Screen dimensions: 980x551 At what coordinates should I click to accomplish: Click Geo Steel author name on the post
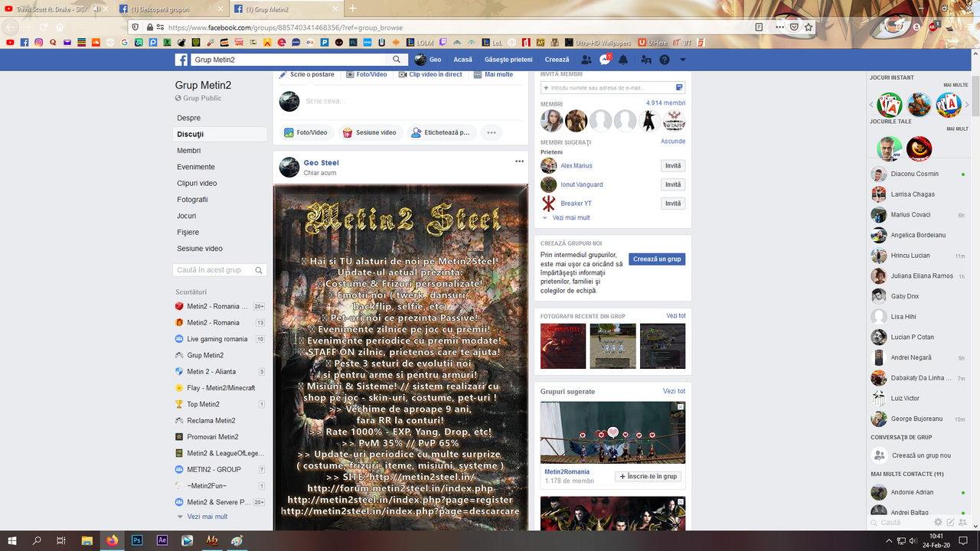(321, 162)
